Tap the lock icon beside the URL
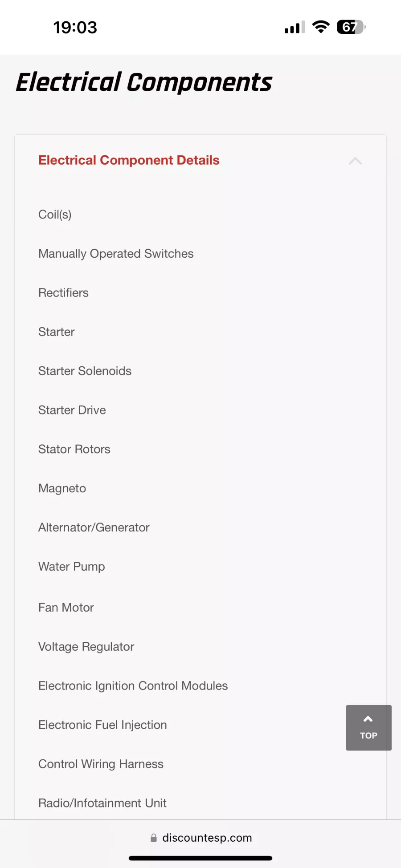401x868 pixels. pyautogui.click(x=154, y=838)
